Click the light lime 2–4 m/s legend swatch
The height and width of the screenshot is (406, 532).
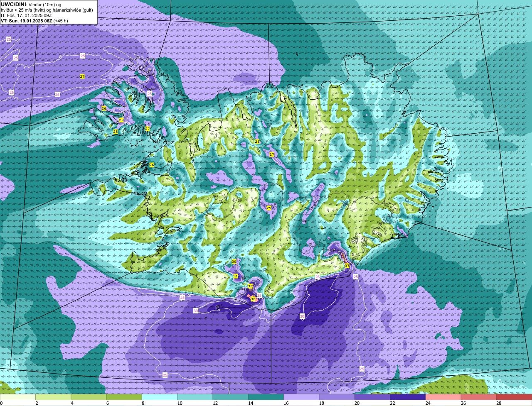[54, 397]
